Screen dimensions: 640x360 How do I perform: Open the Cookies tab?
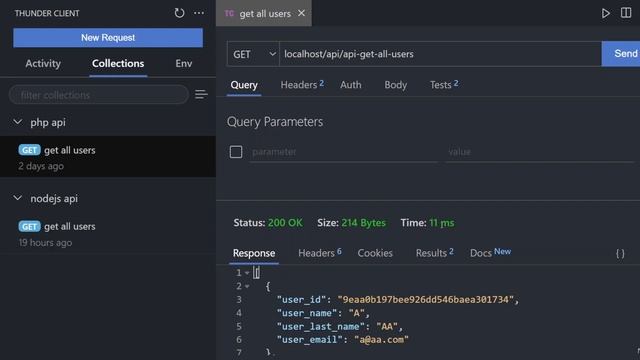pyautogui.click(x=375, y=253)
